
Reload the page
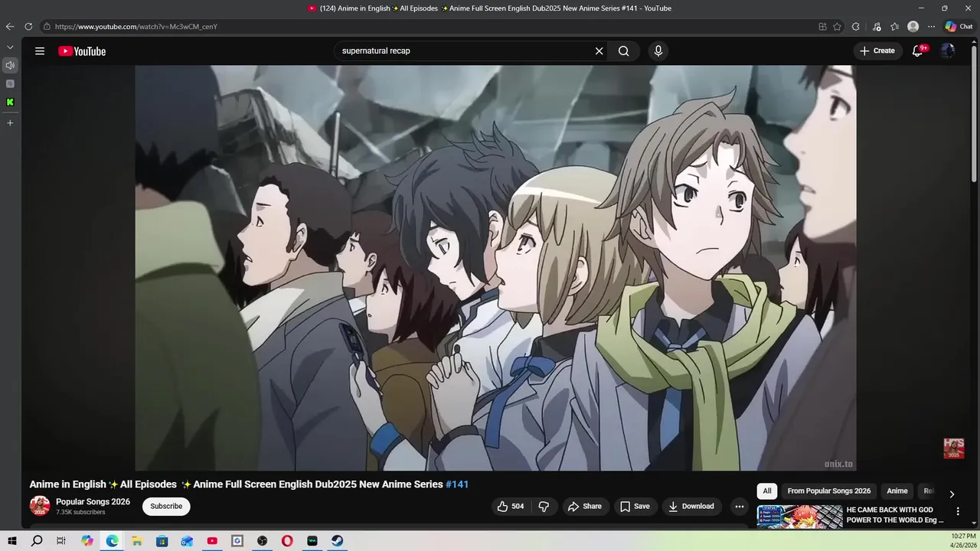pyautogui.click(x=28, y=27)
